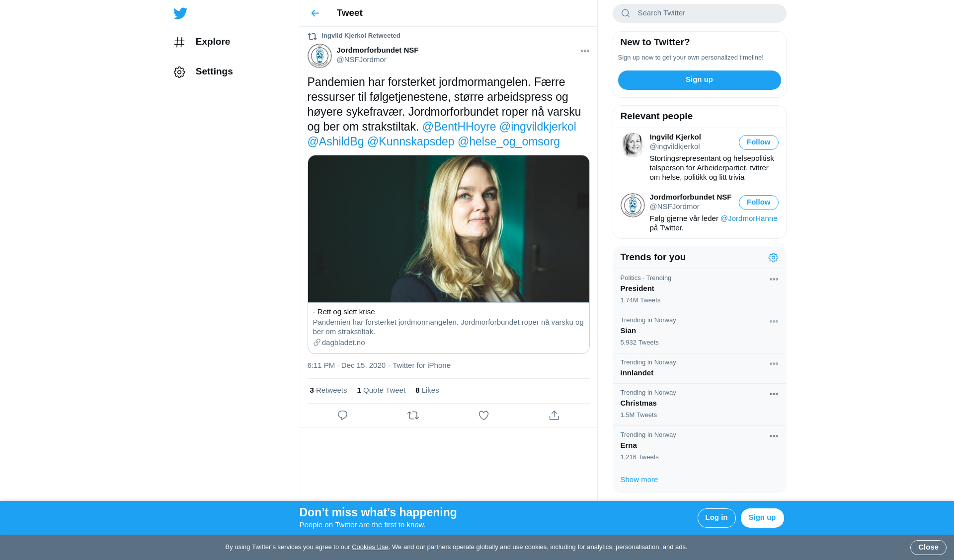Click Sign up on the bottom banner

click(x=762, y=518)
